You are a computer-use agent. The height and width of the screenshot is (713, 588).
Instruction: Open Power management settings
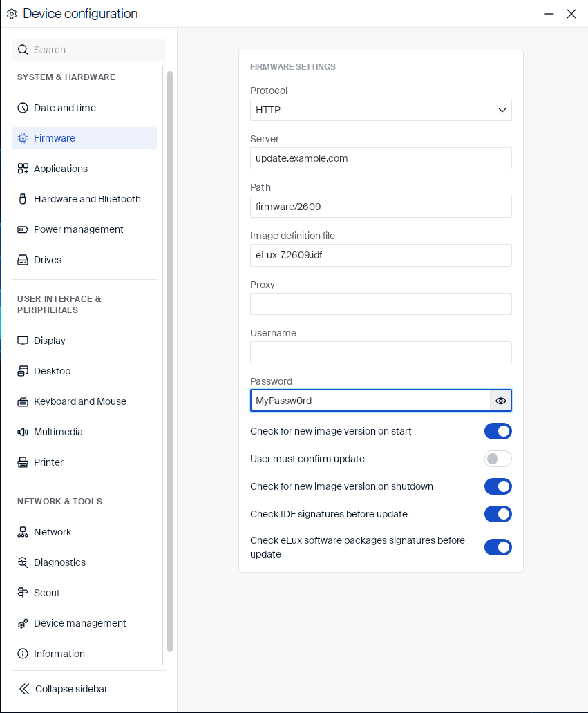click(x=84, y=229)
